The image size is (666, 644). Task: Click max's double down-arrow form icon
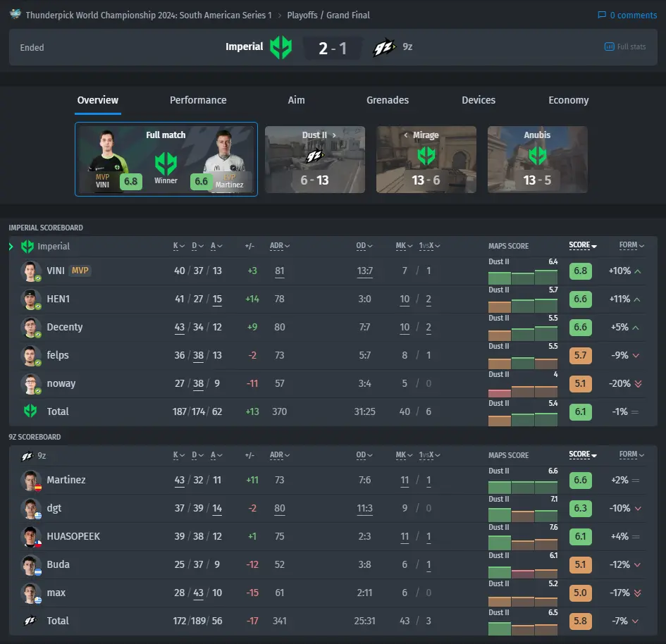pyautogui.click(x=638, y=593)
